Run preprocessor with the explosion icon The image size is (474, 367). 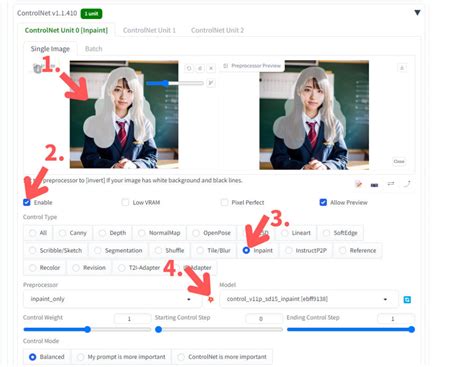(x=210, y=300)
